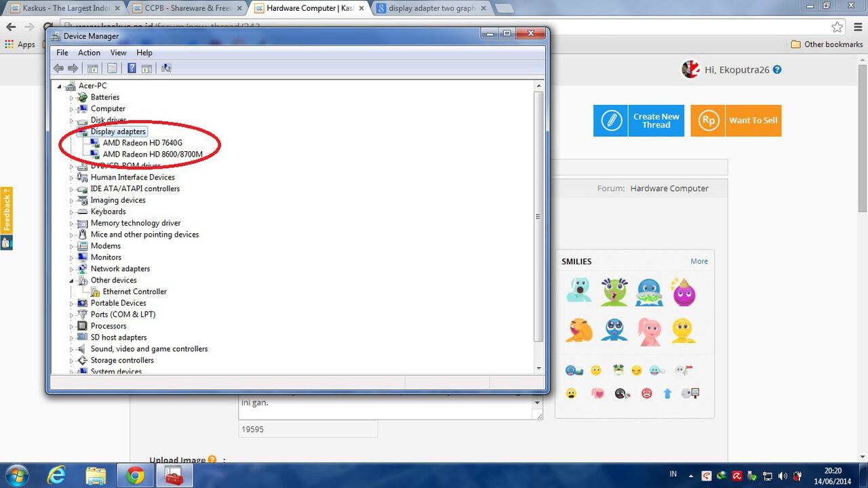Insert the orange laughing smiley
Image resolution: width=868 pixels, height=488 pixels.
click(579, 330)
